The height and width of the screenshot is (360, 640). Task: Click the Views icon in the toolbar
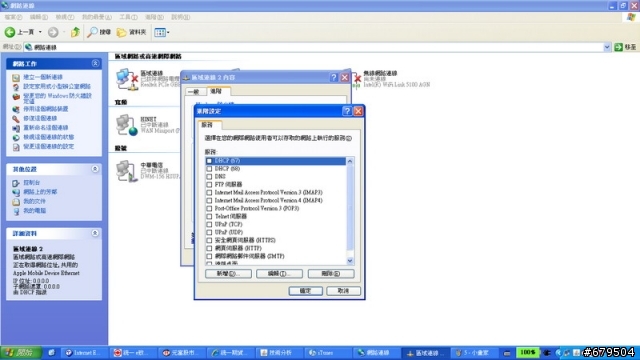point(160,32)
